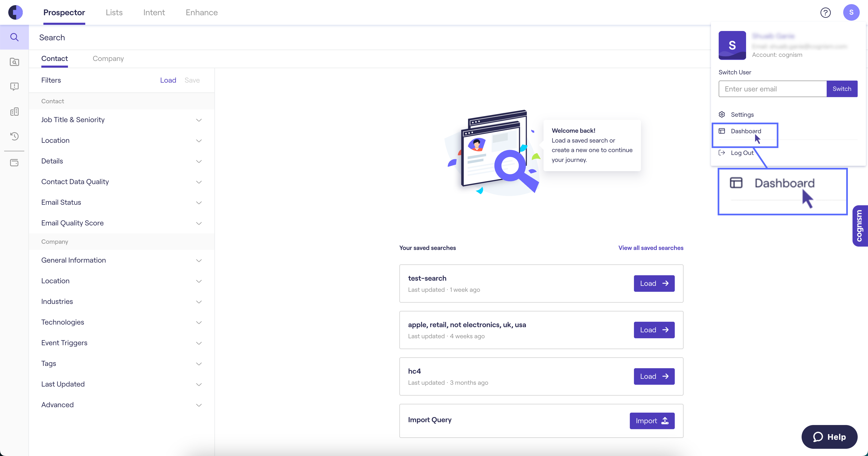Click the magnifier search icon in sidebar

[14, 37]
